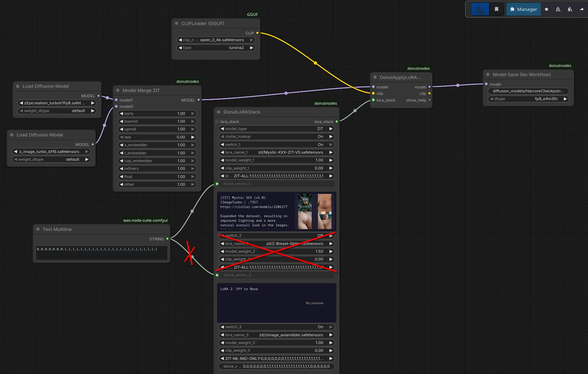Click the star icon next to Manager
Viewport: 588px width, 374px height.
coord(546,9)
